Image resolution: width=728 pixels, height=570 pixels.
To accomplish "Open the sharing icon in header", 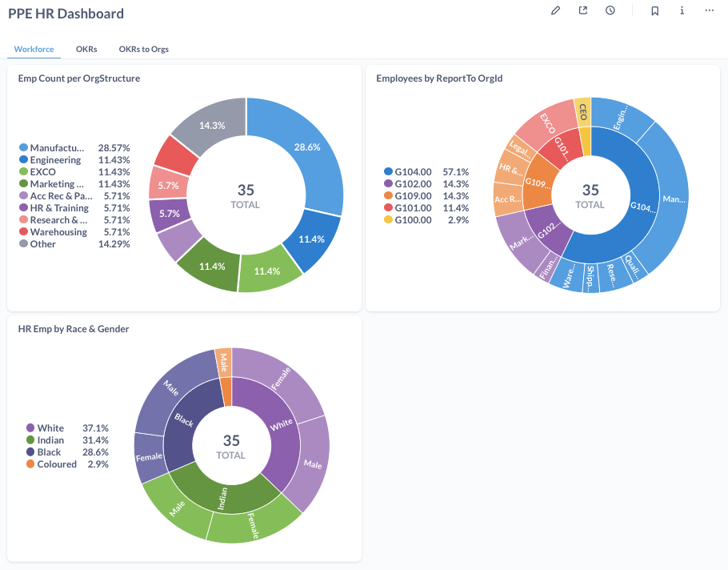I will click(x=583, y=11).
